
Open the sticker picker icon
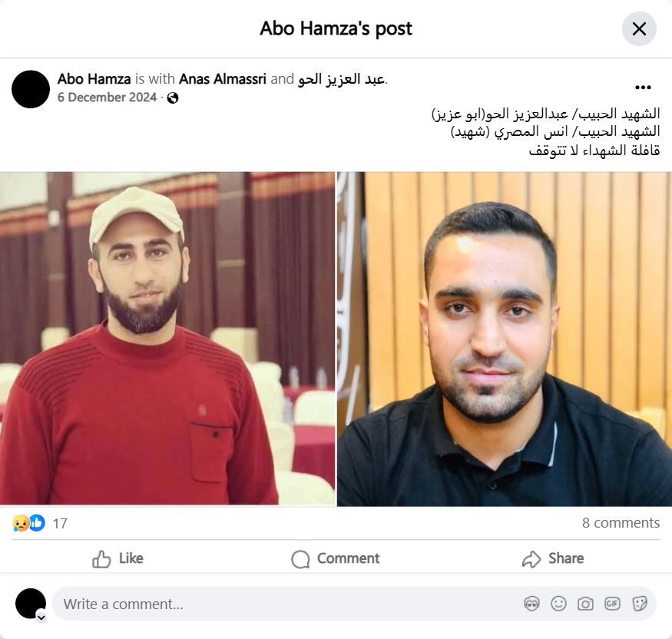639,604
